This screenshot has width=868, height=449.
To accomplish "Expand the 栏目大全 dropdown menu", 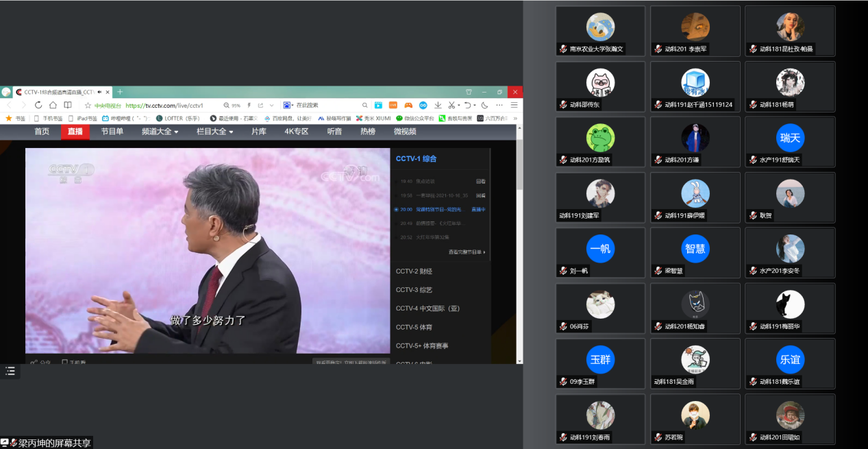I will [x=215, y=132].
